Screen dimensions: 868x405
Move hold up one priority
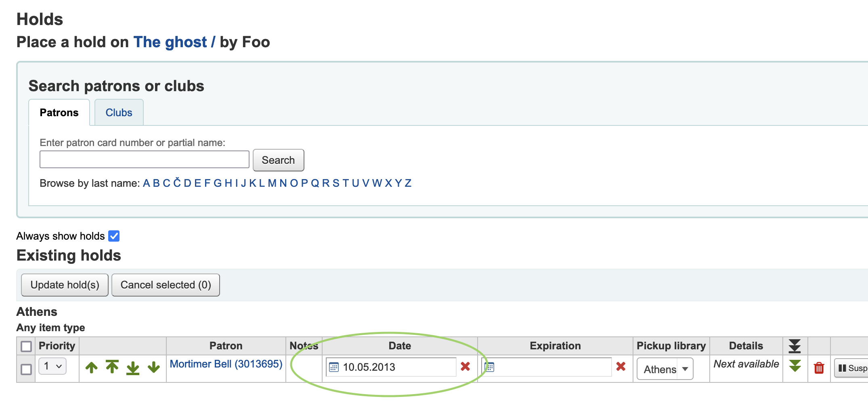[x=92, y=367]
